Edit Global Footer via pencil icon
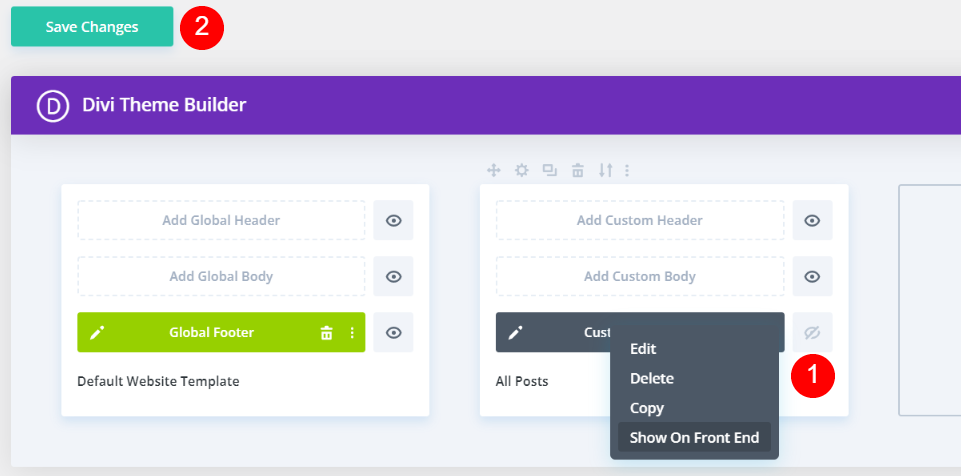The image size is (961, 476). coord(97,333)
